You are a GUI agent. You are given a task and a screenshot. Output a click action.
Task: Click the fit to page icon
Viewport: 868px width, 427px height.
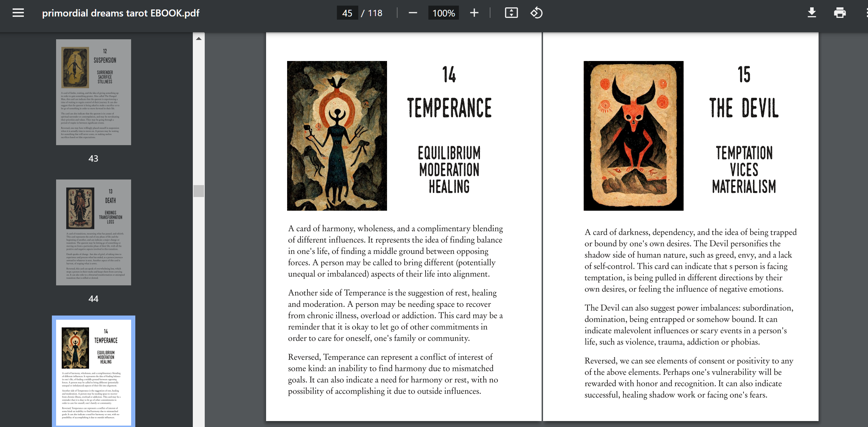click(x=511, y=13)
